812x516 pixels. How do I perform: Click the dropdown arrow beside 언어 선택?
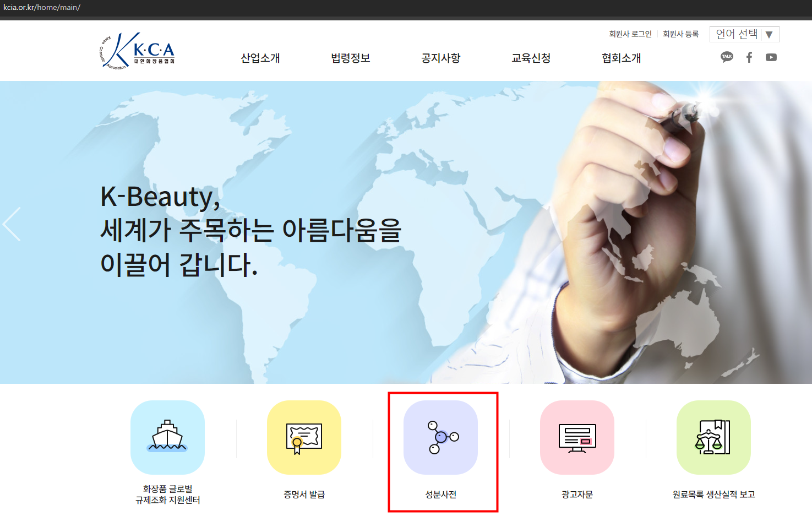tap(769, 34)
